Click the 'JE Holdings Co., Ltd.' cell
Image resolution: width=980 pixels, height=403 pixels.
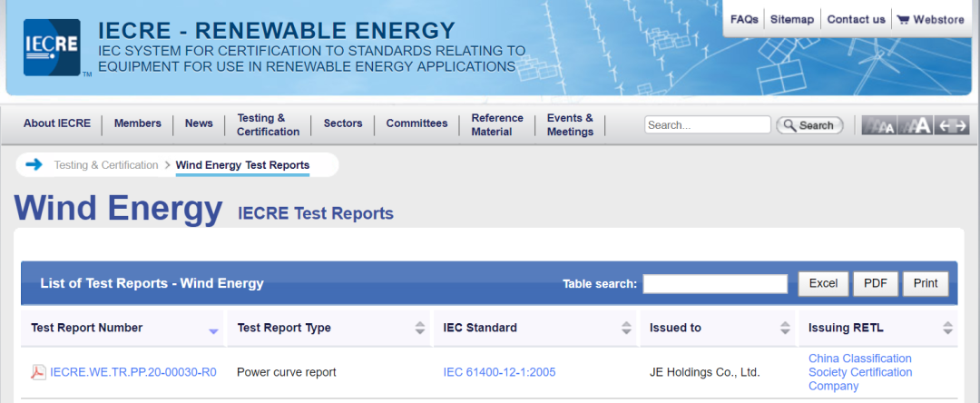[x=704, y=372]
